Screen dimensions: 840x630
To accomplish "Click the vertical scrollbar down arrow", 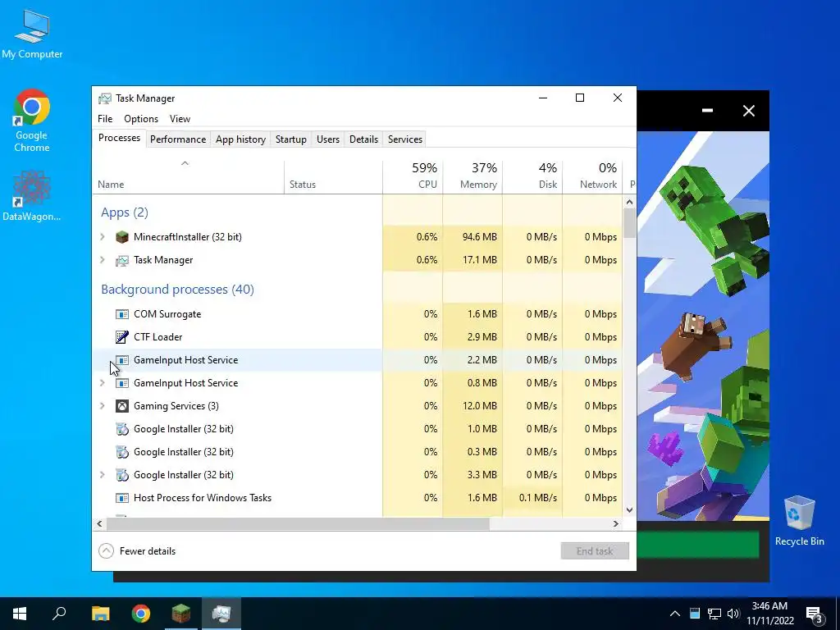I will 629,510.
